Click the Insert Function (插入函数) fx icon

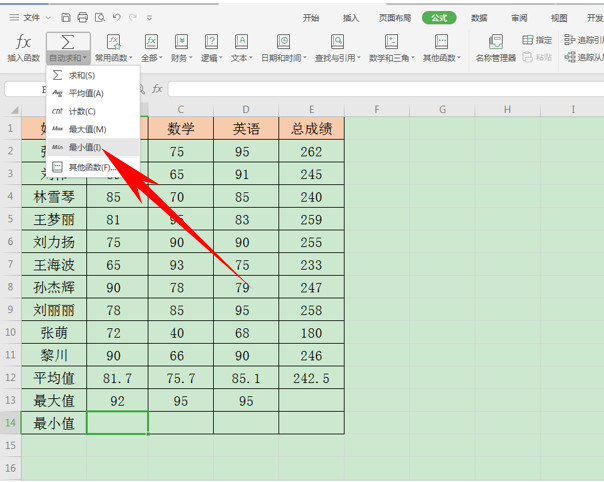[x=23, y=42]
